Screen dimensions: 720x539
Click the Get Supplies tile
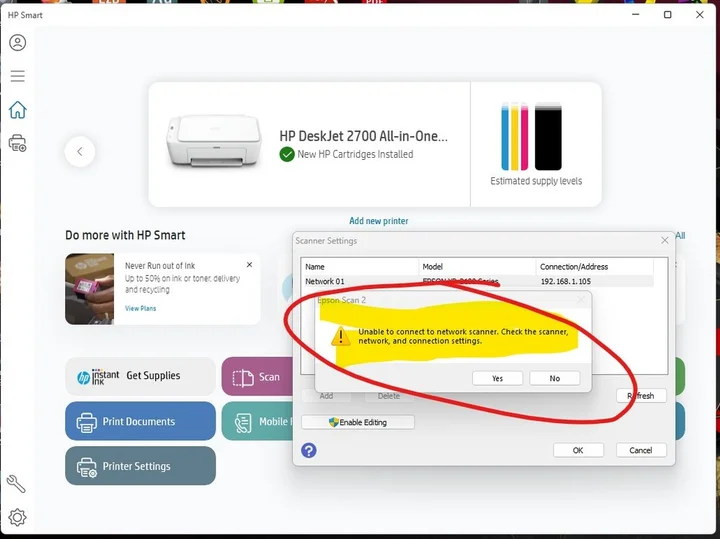tap(140, 376)
